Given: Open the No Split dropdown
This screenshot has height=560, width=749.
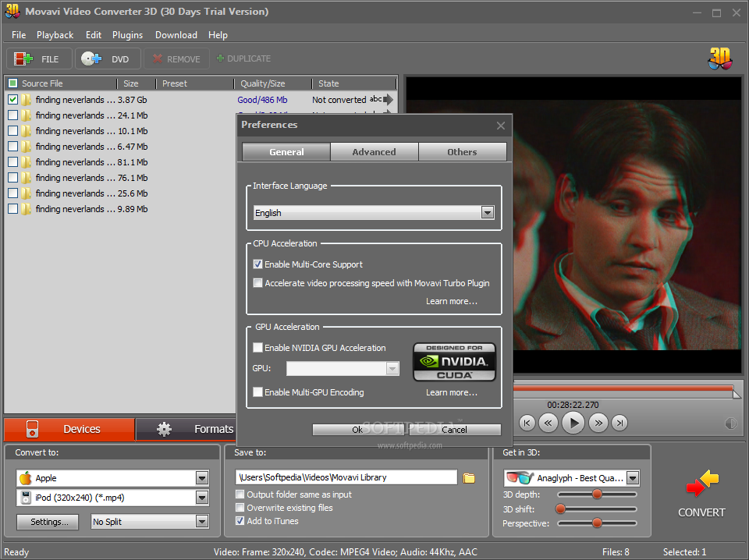Looking at the screenshot, I should tap(202, 521).
